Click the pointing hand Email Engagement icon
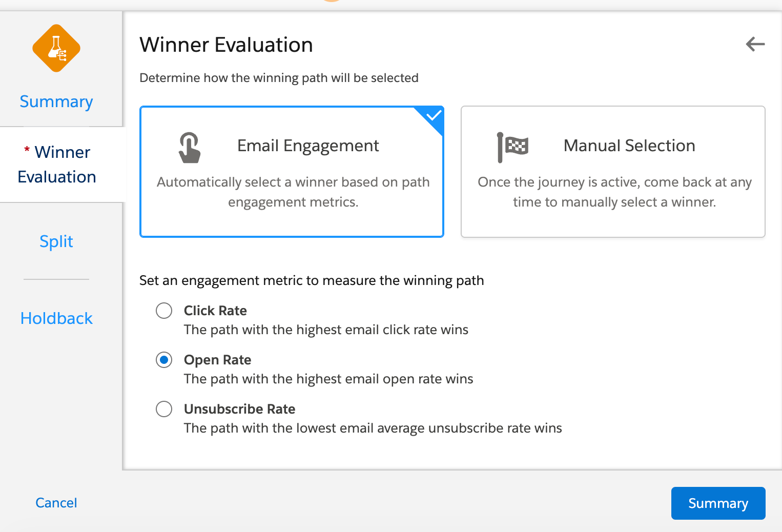 (x=189, y=148)
